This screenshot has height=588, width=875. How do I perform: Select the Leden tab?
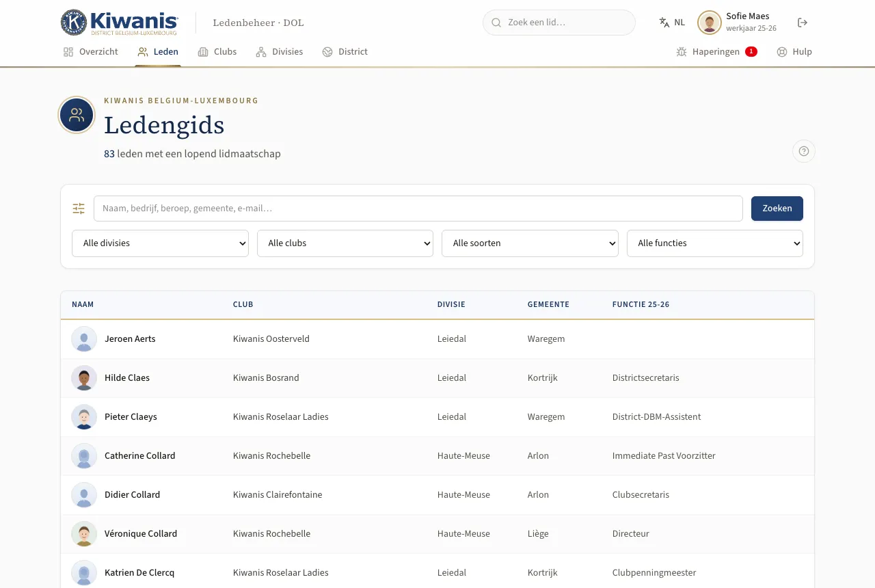coord(158,52)
